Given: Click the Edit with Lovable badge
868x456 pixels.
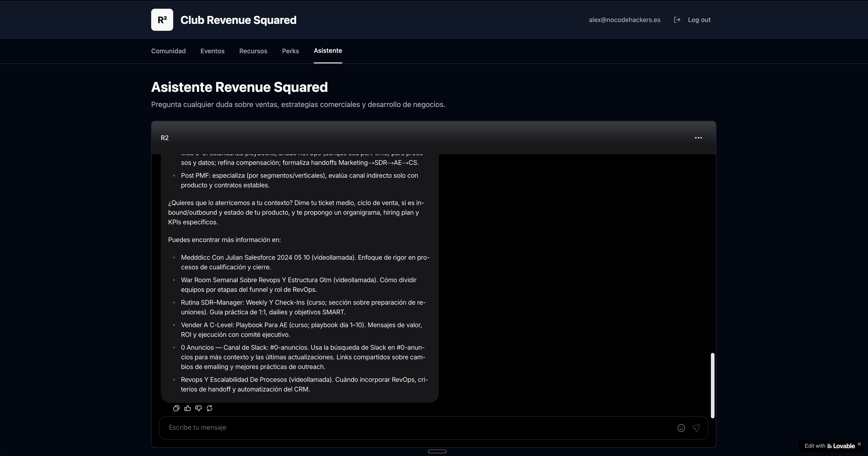Looking at the screenshot, I should tap(829, 446).
